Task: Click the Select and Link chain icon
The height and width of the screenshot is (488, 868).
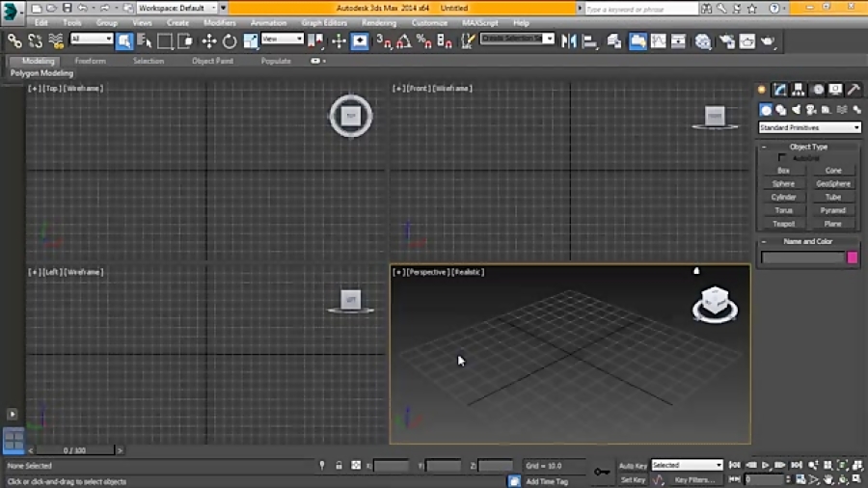Action: tap(14, 41)
